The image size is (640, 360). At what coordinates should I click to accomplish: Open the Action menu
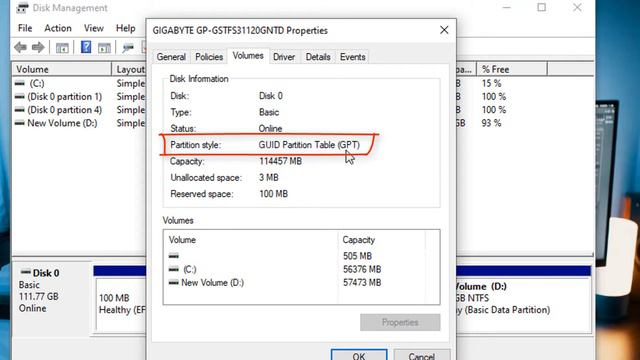58,28
